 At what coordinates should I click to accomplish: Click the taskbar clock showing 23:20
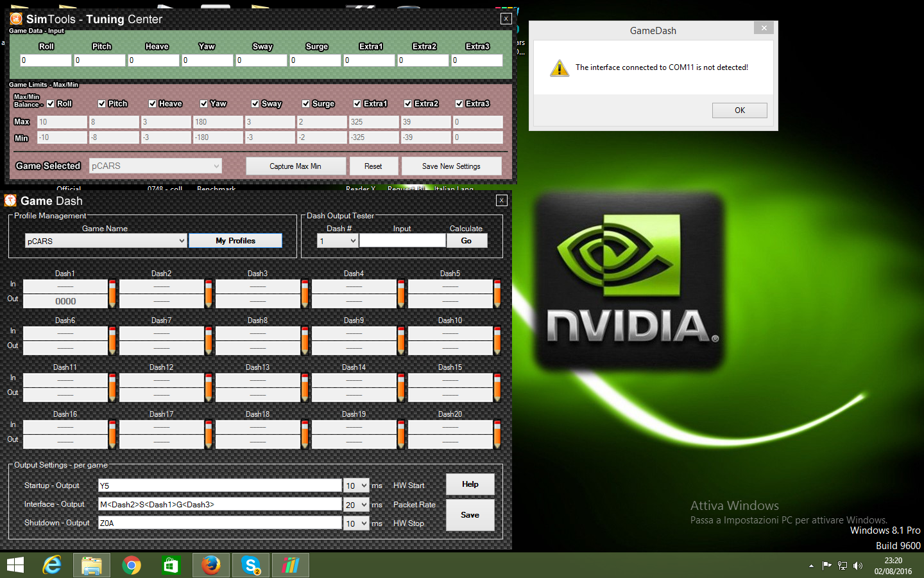pyautogui.click(x=893, y=566)
